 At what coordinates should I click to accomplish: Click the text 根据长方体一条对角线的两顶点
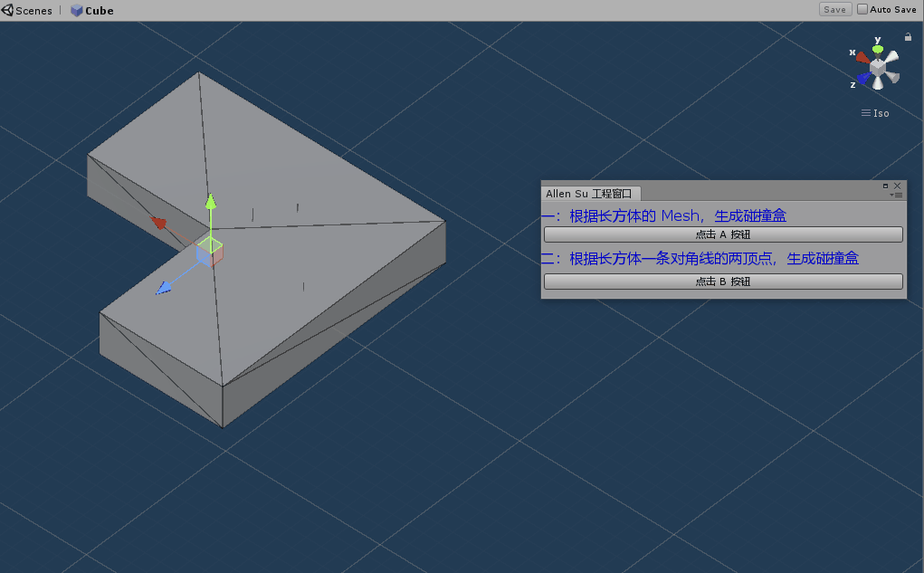tap(671, 258)
